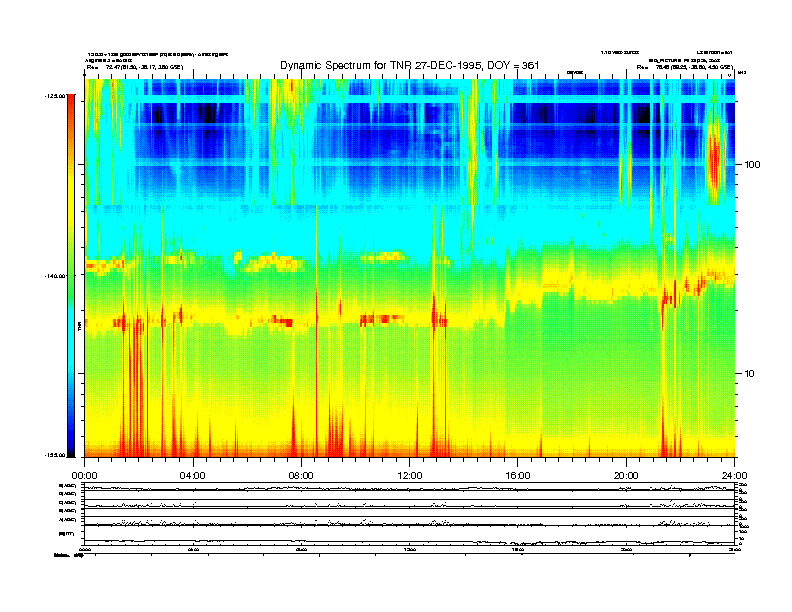Click the 08:00 main time axis label
The image size is (792, 612).
(301, 476)
